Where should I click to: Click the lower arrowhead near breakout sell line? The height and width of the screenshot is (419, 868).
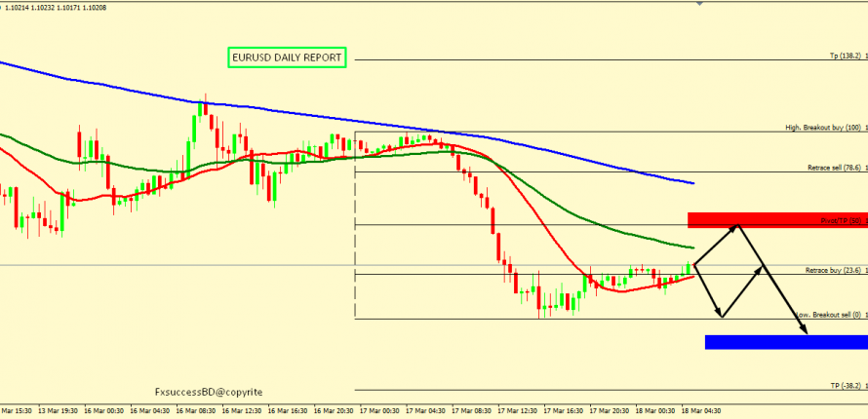point(720,315)
